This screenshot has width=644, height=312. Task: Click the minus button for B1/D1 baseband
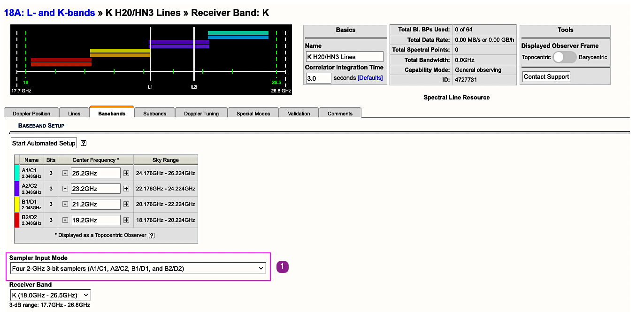click(65, 204)
